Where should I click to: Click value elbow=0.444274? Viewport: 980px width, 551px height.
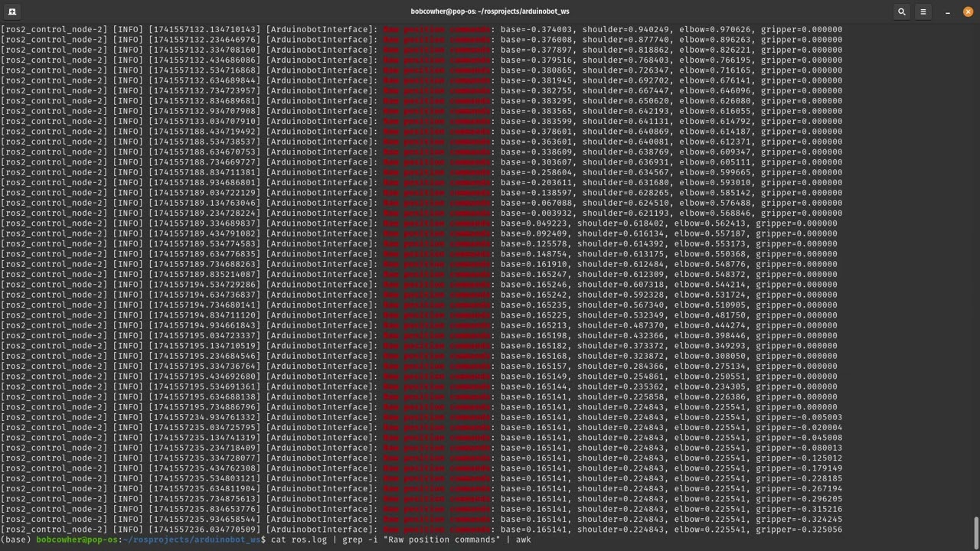[710, 325]
